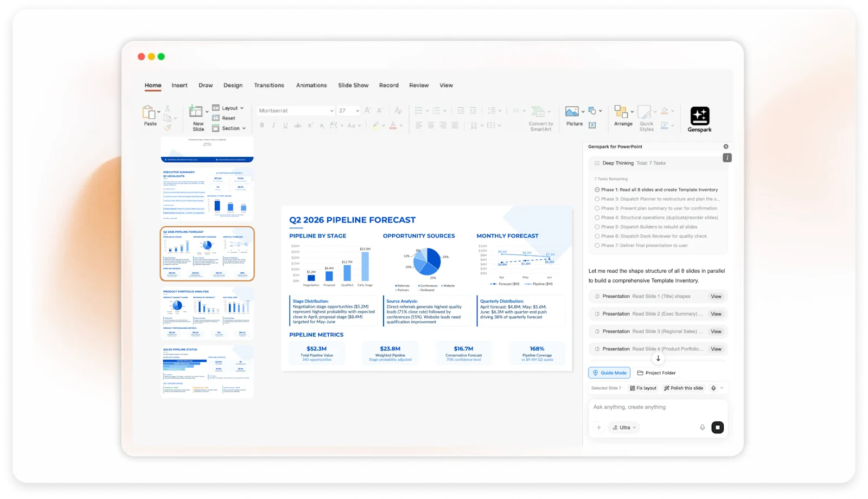Click the Cut scissors icon
The height and width of the screenshot is (499, 868).
point(168,108)
